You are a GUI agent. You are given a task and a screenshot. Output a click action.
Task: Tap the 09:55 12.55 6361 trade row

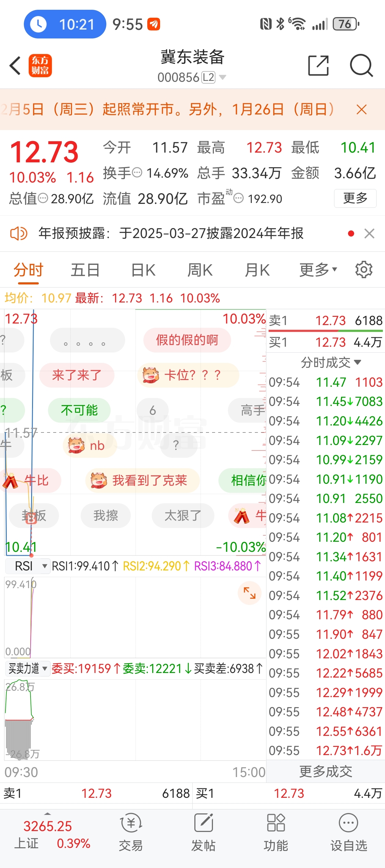coord(326,731)
